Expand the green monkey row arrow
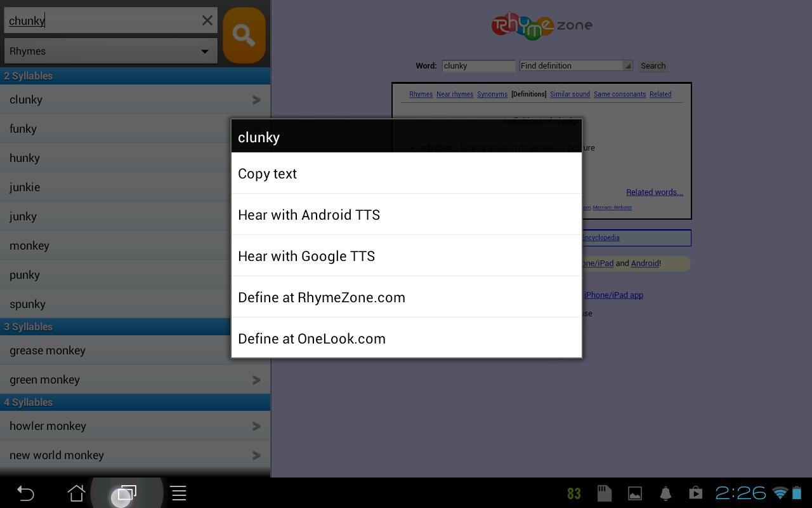Viewport: 812px width, 508px height. (x=256, y=380)
